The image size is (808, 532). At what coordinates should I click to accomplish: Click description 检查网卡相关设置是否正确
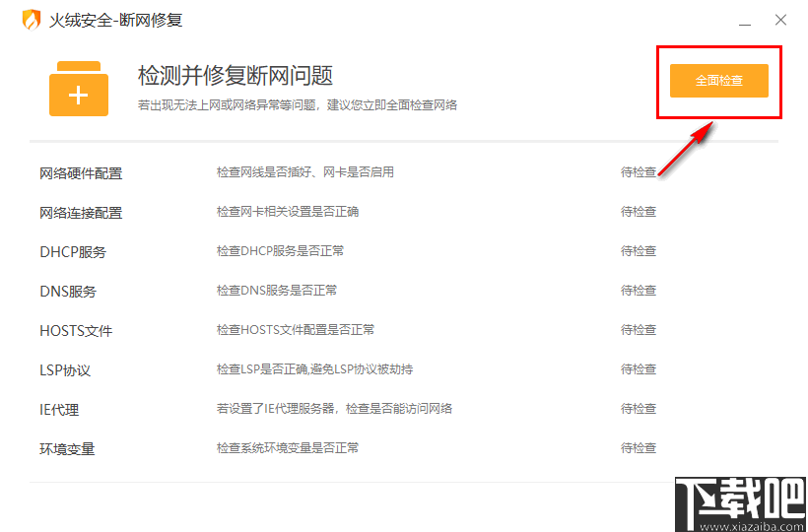point(288,212)
